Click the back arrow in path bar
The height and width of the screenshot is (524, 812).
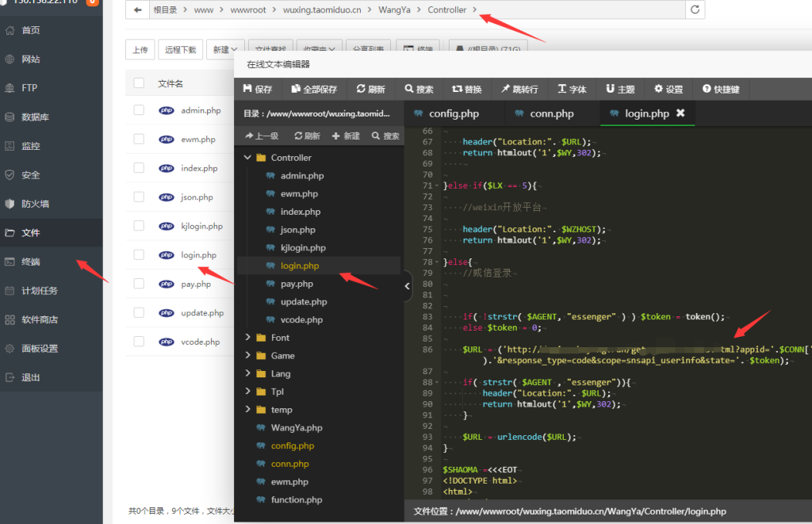tap(138, 10)
